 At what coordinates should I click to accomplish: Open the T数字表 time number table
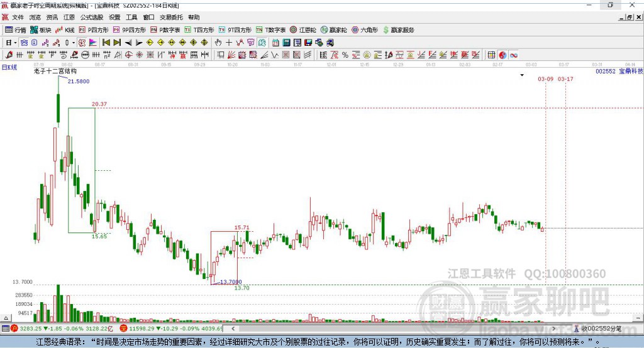270,30
